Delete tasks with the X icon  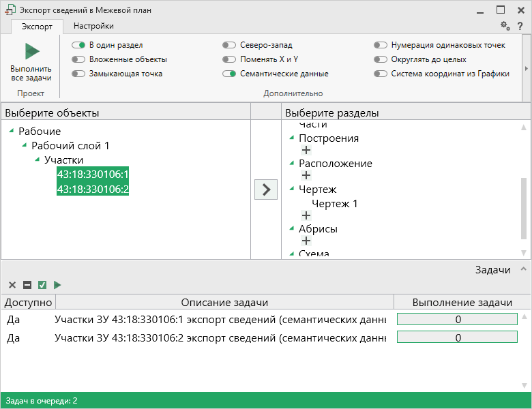[x=12, y=285]
